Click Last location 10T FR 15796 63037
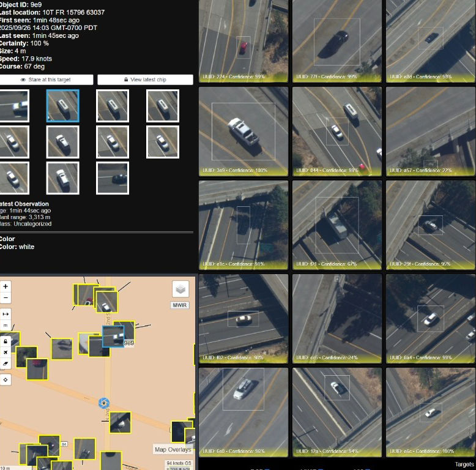This screenshot has height=470, width=476. tap(52, 12)
